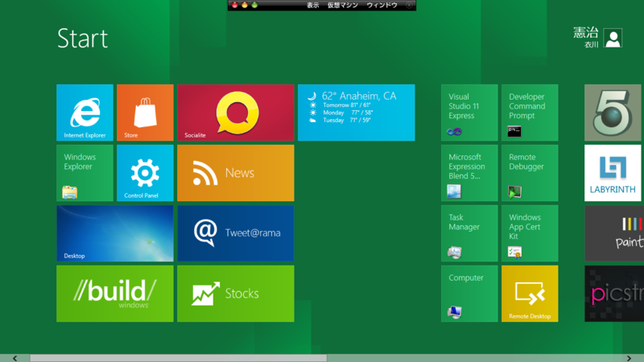Launch the Tweet@rama tile

point(236,233)
